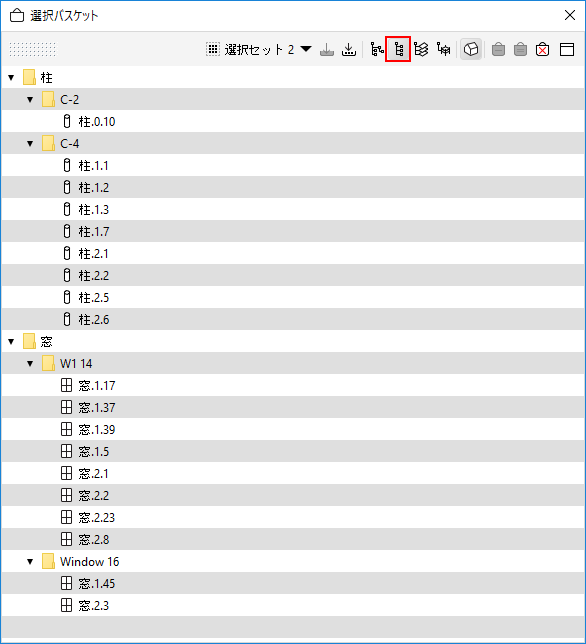Collapse the C-4 folder
This screenshot has height=644, width=586.
click(x=30, y=143)
